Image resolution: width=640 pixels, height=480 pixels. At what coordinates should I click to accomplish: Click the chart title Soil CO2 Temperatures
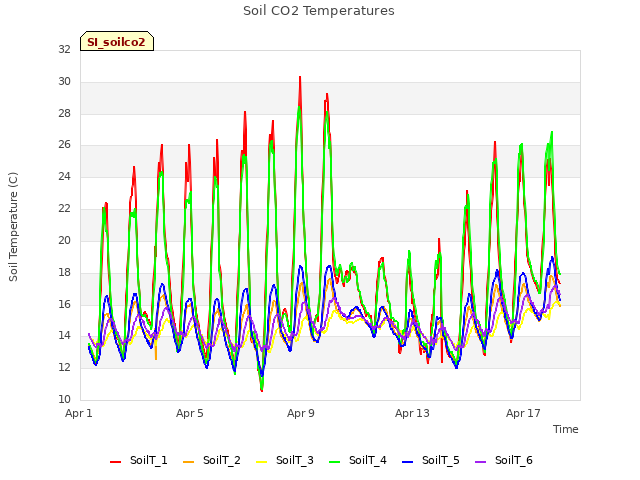point(319,11)
